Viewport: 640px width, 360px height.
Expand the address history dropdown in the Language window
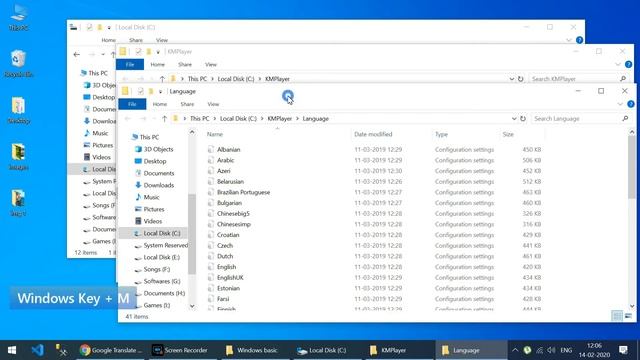click(x=514, y=119)
